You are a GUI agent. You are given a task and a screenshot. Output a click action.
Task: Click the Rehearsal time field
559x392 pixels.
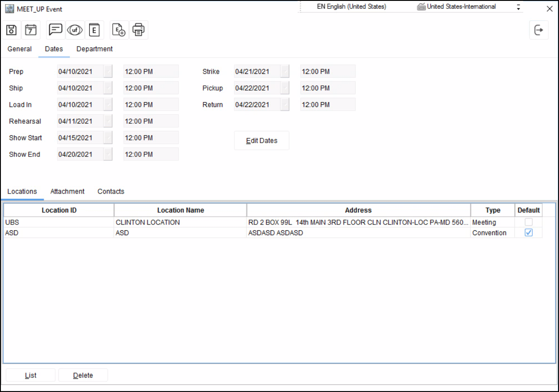tap(151, 121)
